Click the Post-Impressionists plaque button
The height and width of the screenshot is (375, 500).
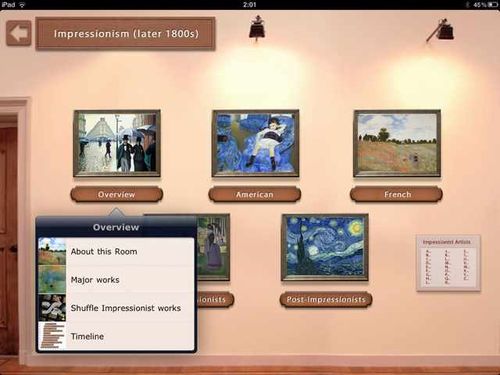pyautogui.click(x=326, y=299)
